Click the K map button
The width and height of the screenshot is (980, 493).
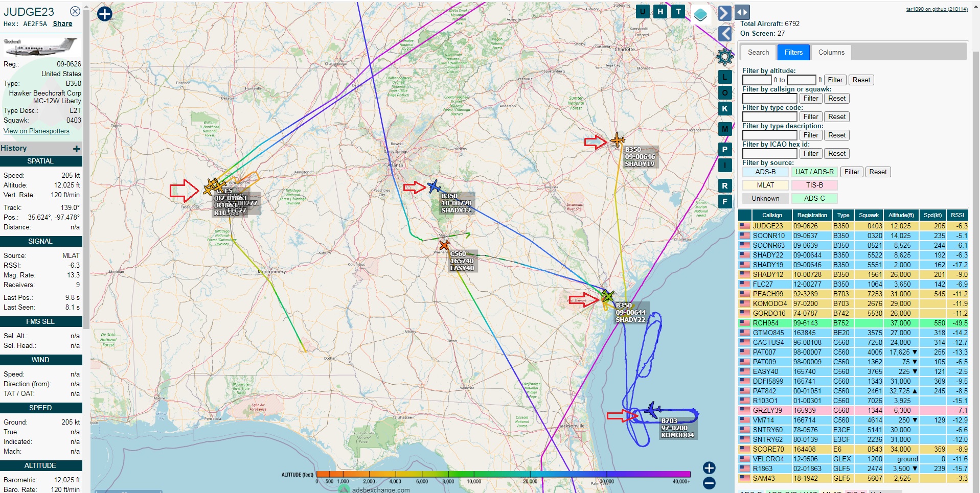tap(724, 108)
